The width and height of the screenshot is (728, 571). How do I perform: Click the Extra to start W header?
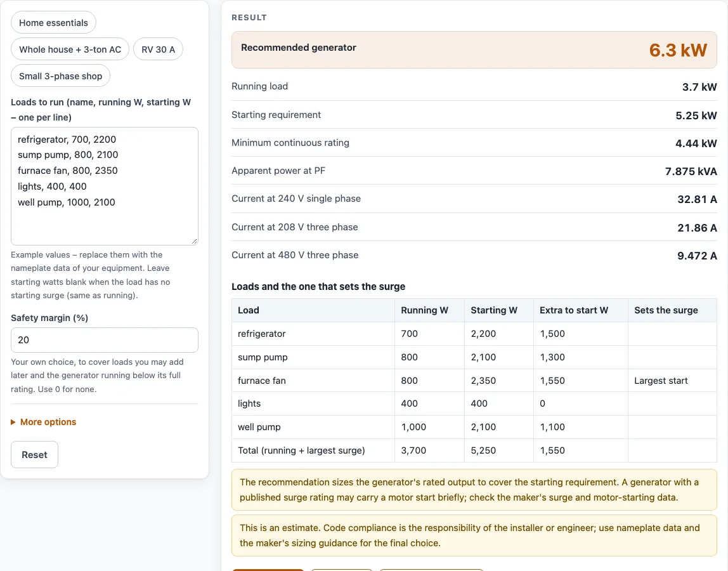[581, 310]
